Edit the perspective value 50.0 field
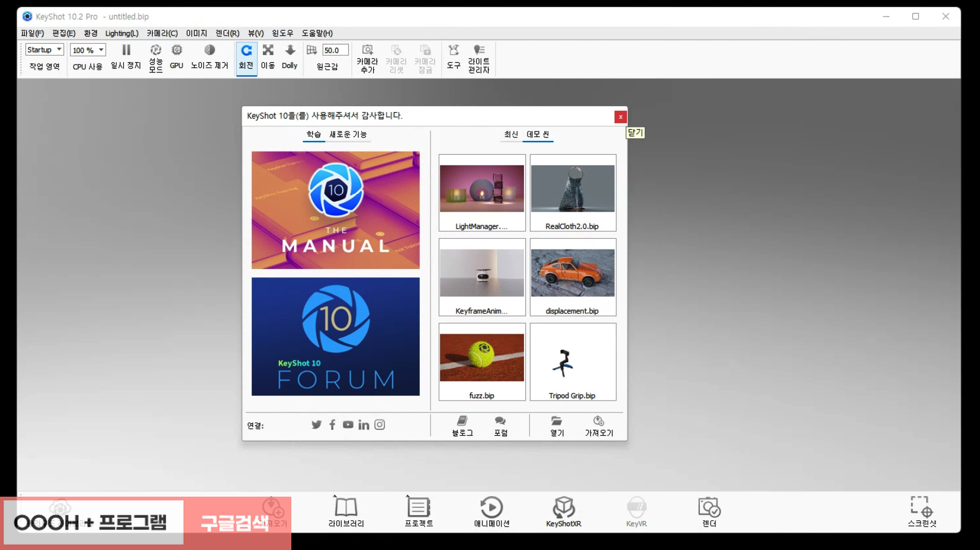Viewport: 980px width, 550px height. (x=335, y=50)
